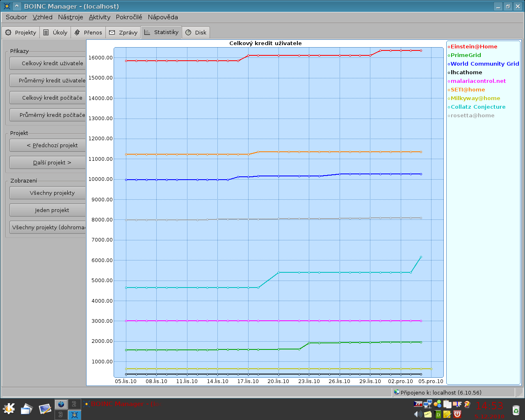This screenshot has height=420, width=525.
Task: Switch to virtual desktop 3 in pager
Action: click(x=61, y=415)
